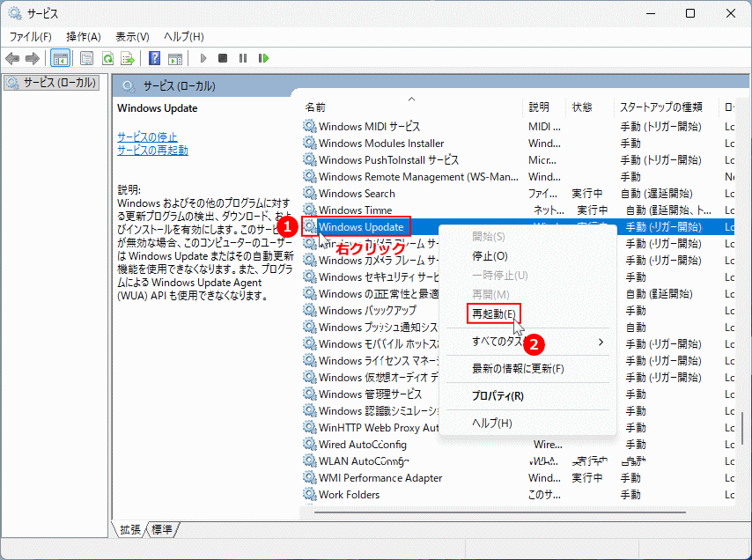Image resolution: width=752 pixels, height=560 pixels.
Task: Select the Windows Modules Installer row
Action: tap(518, 144)
